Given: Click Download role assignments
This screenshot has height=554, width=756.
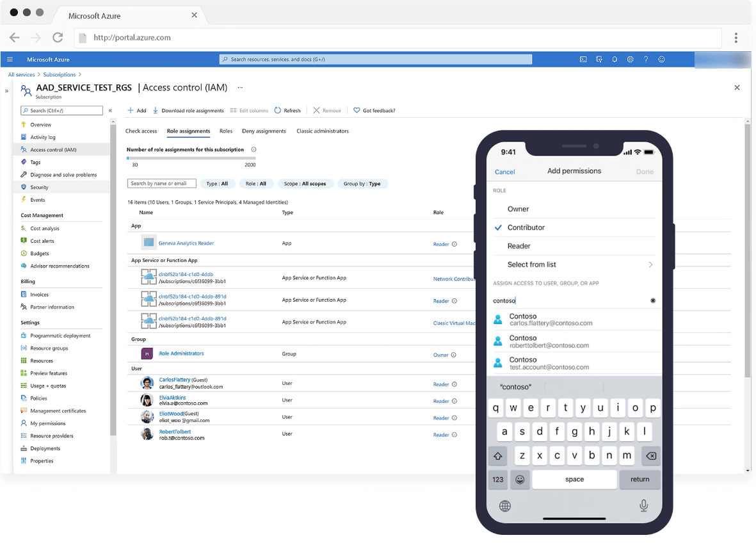Looking at the screenshot, I should [188, 111].
